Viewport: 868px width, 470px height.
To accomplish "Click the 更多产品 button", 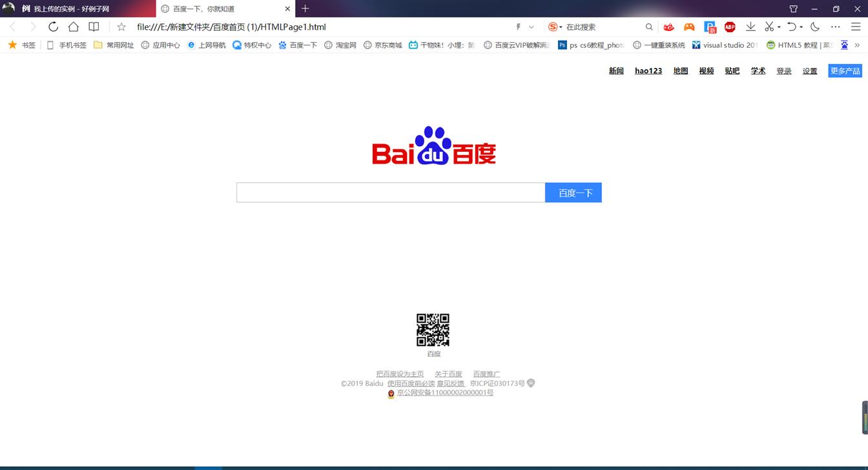I will coord(845,71).
